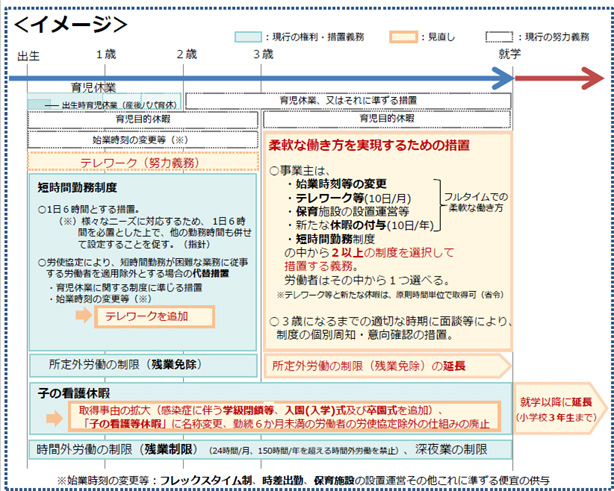The width and height of the screenshot is (614, 491).
Task: Click 柔軟な働き方を実現するための措置 heading
Action: tap(369, 145)
